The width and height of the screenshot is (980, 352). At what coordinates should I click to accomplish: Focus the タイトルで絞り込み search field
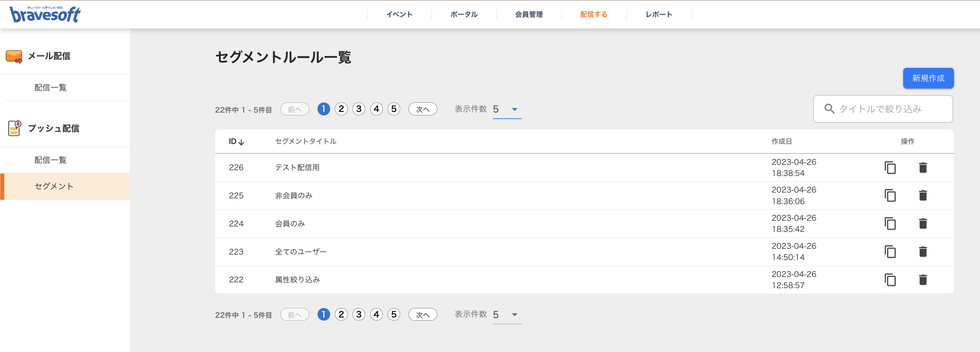[x=883, y=109]
